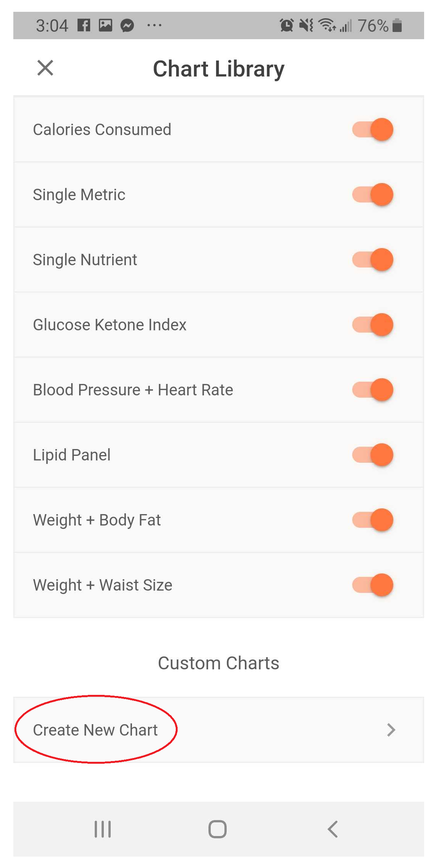The width and height of the screenshot is (434, 868).
Task: Close the Chart Library screen
Action: 45,68
